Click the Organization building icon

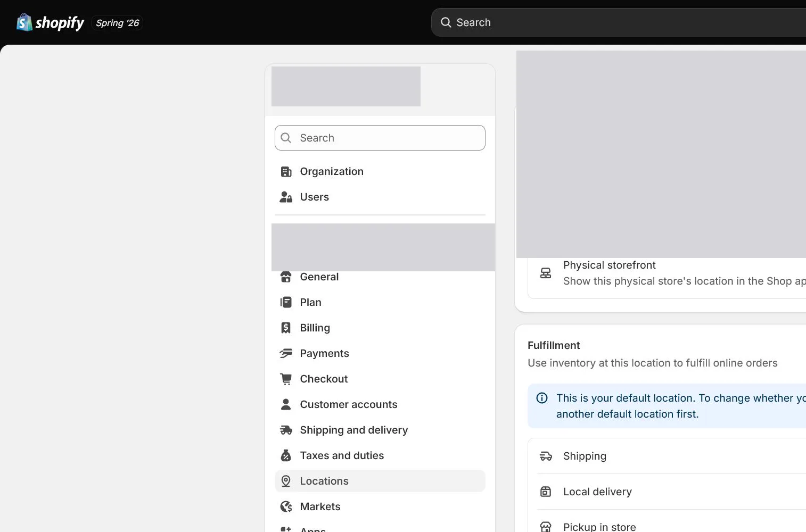(286, 171)
